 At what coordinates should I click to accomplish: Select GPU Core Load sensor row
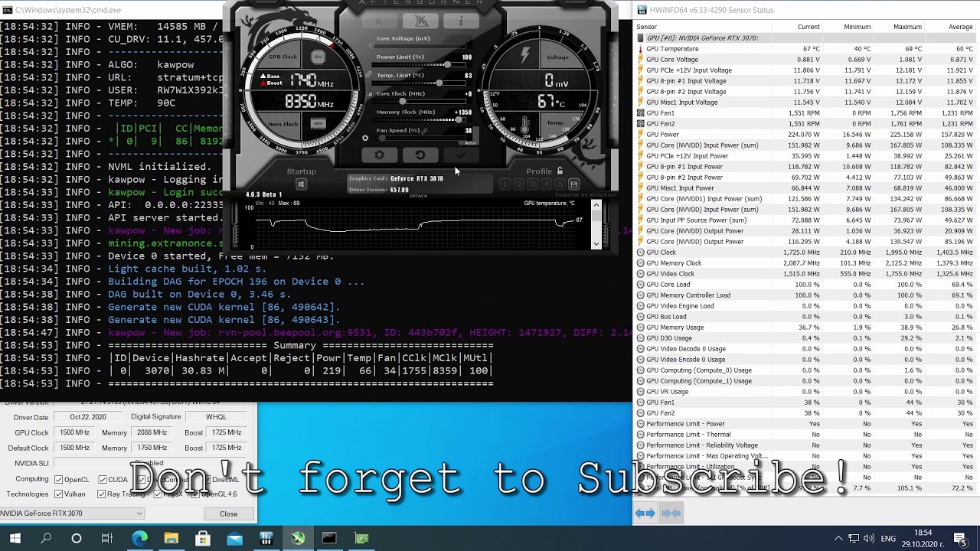pyautogui.click(x=806, y=284)
